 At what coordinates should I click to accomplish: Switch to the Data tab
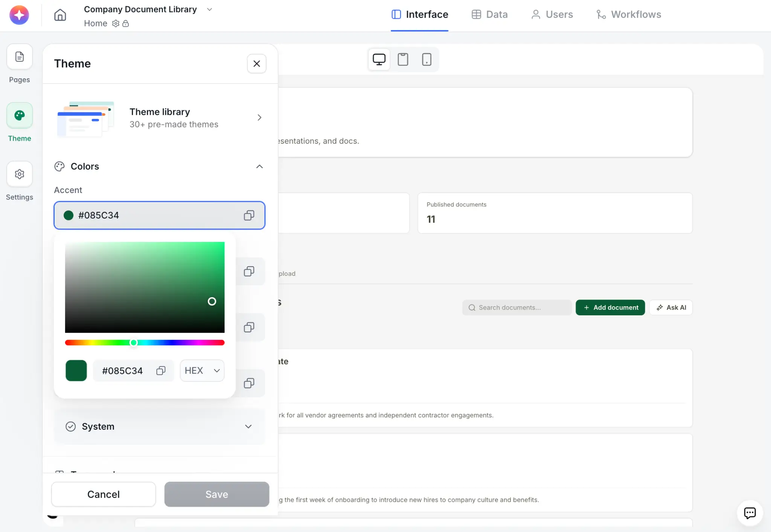(490, 15)
